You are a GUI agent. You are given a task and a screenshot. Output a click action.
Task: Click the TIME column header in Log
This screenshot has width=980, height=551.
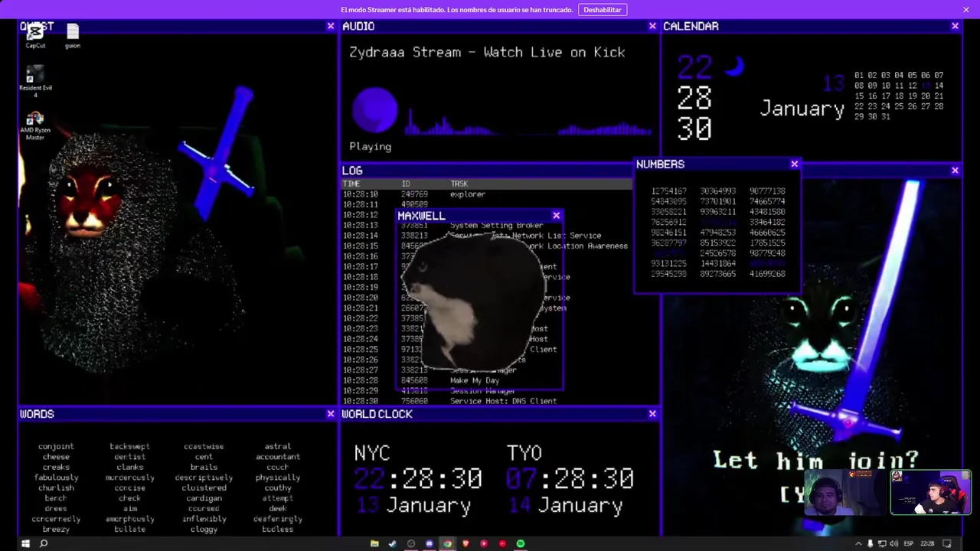[351, 184]
